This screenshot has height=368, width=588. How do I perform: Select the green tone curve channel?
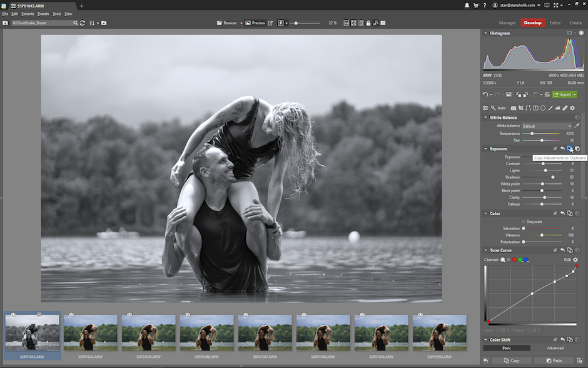click(x=520, y=260)
